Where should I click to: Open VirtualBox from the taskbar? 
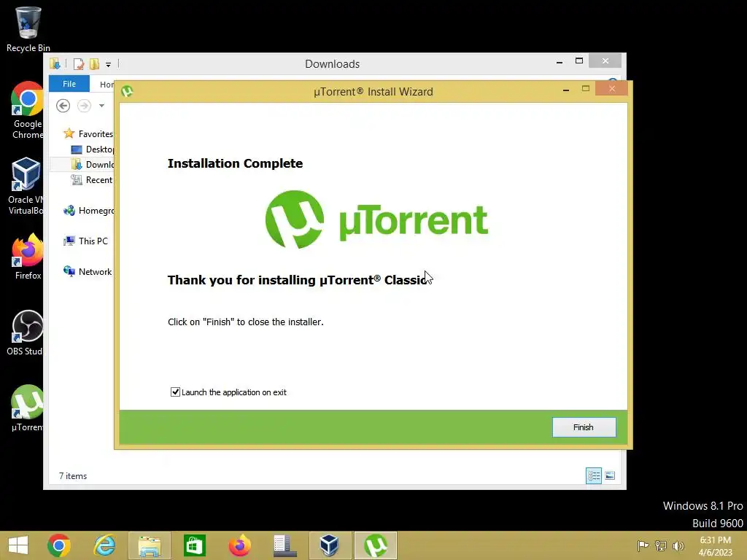point(329,545)
